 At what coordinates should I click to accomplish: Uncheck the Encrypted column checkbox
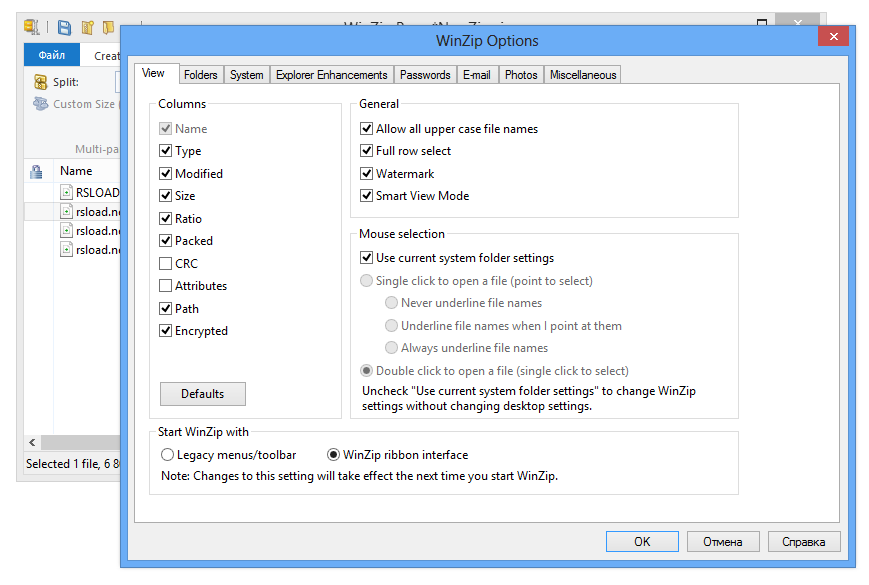[165, 331]
